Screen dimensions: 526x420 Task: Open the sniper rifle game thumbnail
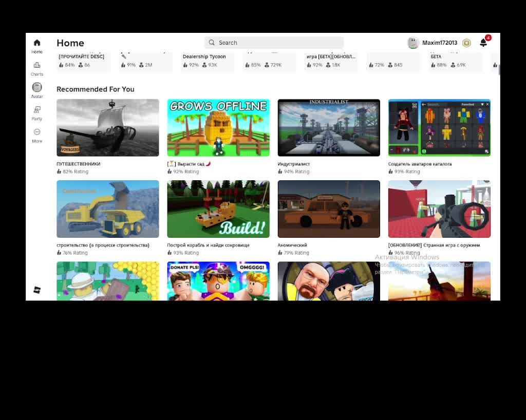[440, 209]
